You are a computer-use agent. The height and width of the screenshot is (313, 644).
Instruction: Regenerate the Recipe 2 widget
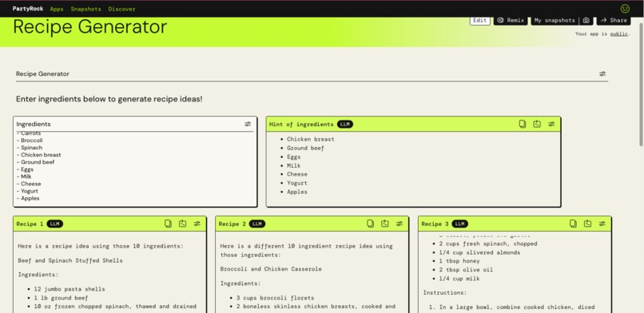[384, 224]
